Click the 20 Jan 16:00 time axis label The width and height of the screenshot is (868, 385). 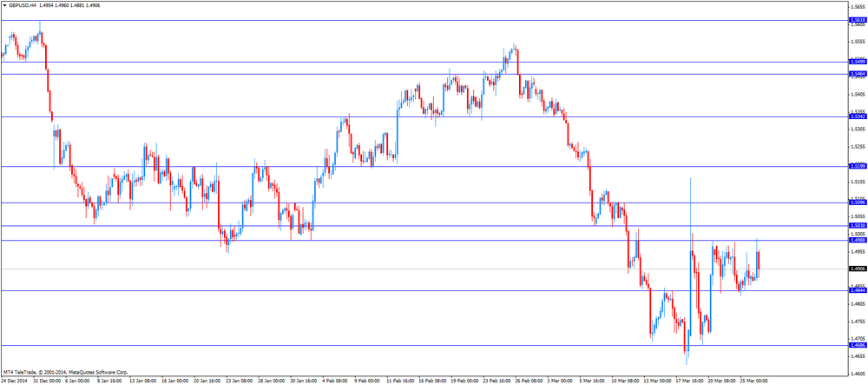click(207, 382)
